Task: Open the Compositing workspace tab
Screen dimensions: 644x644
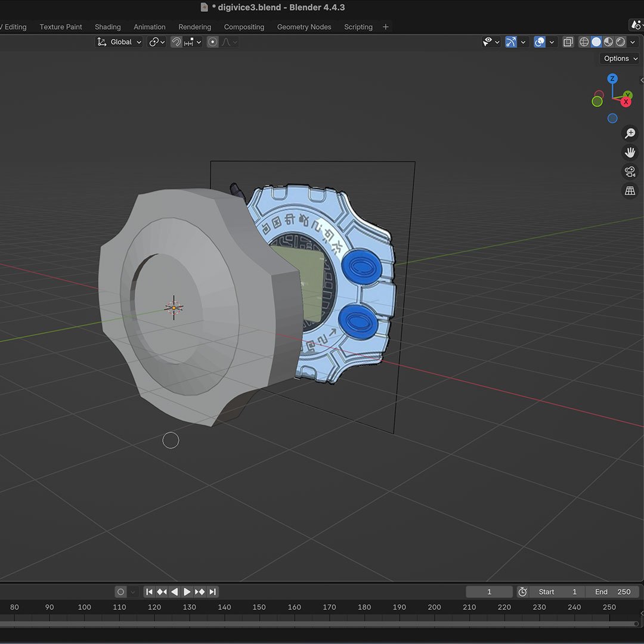Action: (244, 27)
